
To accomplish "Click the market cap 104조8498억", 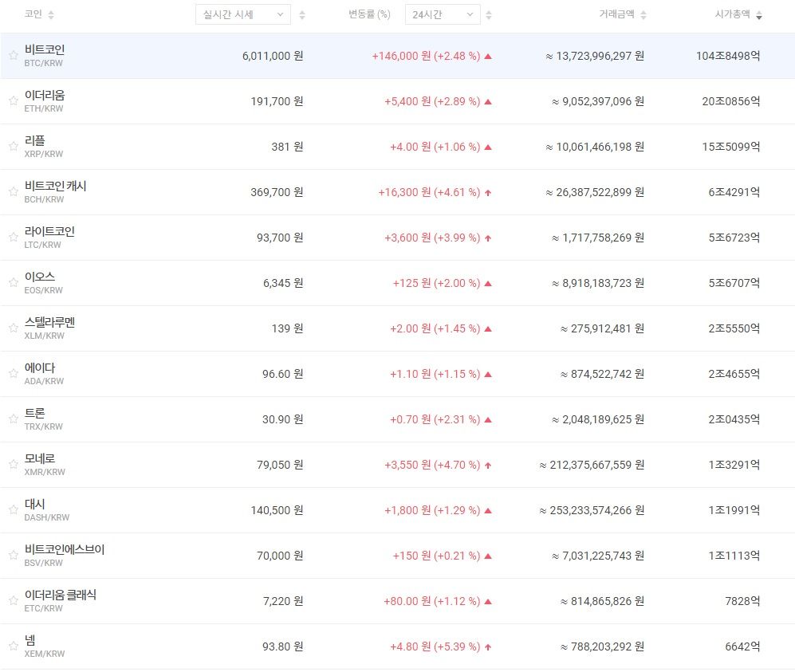I will click(x=727, y=56).
